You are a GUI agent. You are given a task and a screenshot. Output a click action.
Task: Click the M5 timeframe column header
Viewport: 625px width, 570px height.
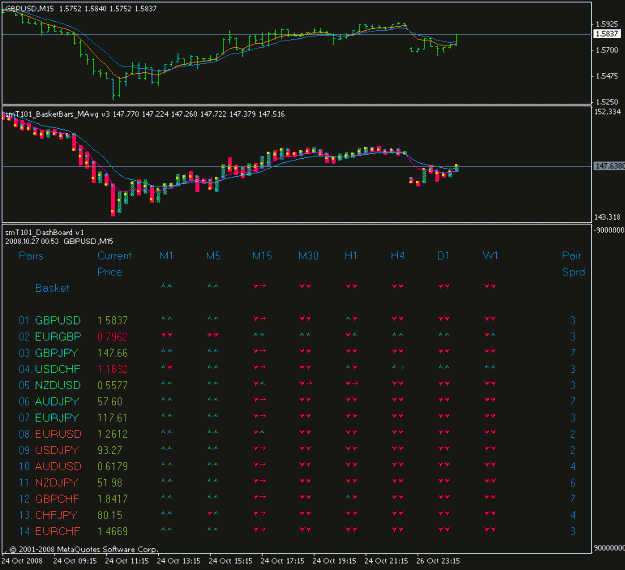213,256
